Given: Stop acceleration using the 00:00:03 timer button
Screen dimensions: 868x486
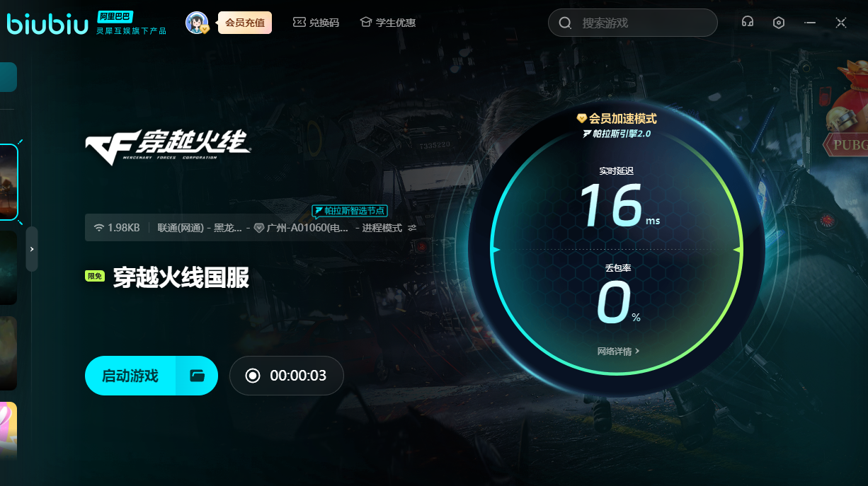Looking at the screenshot, I should click(286, 376).
